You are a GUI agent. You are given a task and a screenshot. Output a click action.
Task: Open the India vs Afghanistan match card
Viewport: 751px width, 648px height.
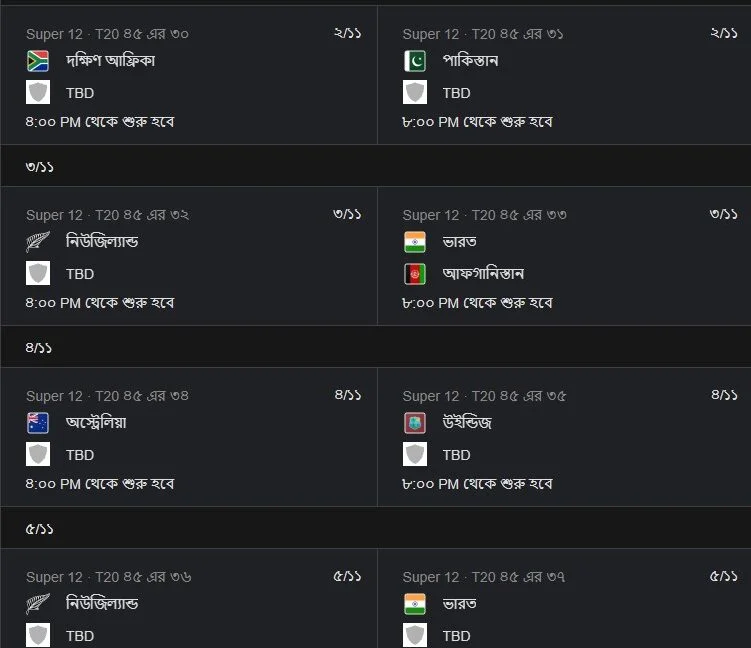564,256
